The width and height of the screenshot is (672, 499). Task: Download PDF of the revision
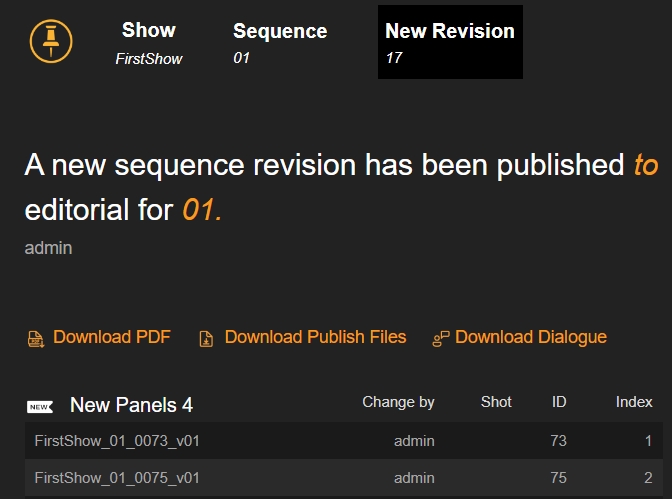[x=111, y=337]
